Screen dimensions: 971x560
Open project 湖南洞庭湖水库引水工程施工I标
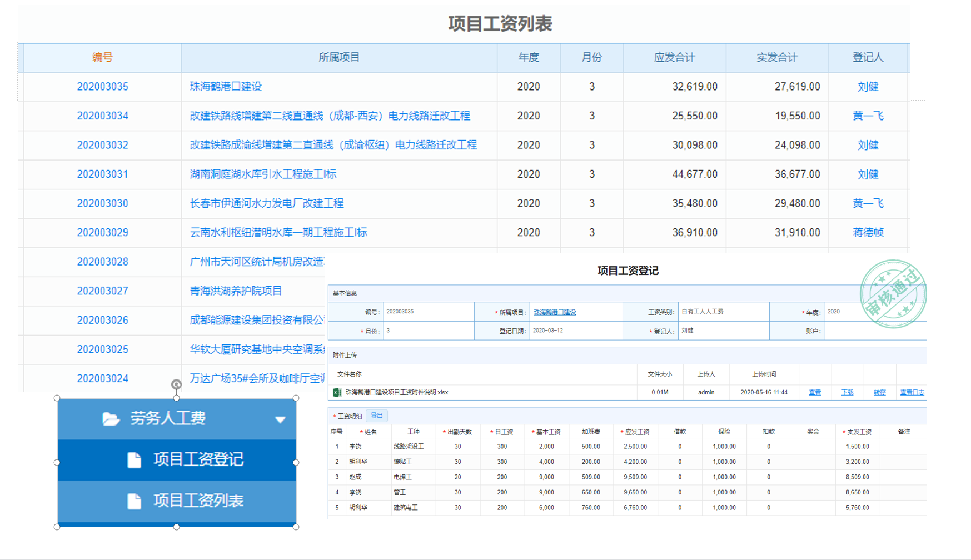[263, 174]
